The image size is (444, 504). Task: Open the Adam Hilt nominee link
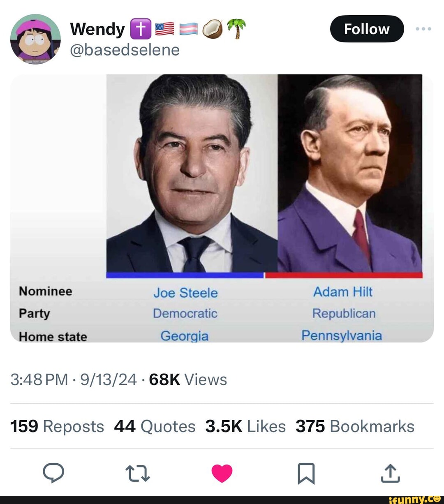343,292
